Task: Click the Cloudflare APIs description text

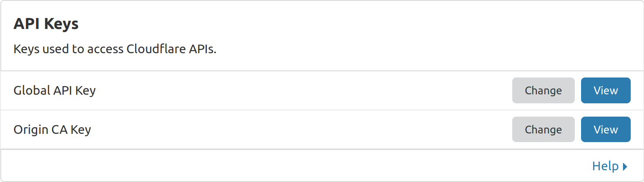Action: [x=115, y=49]
